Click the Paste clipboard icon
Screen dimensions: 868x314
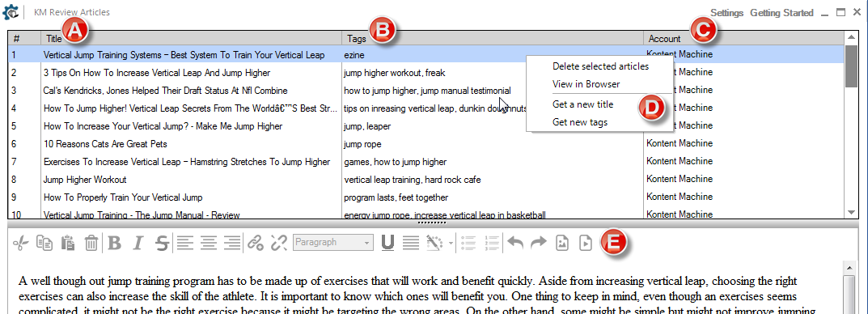[68, 243]
